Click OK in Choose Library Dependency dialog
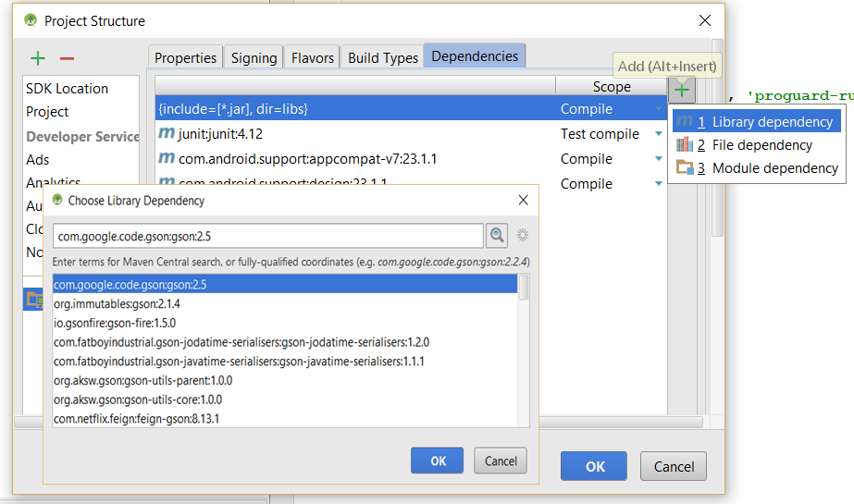This screenshot has height=504, width=854. tap(438, 461)
